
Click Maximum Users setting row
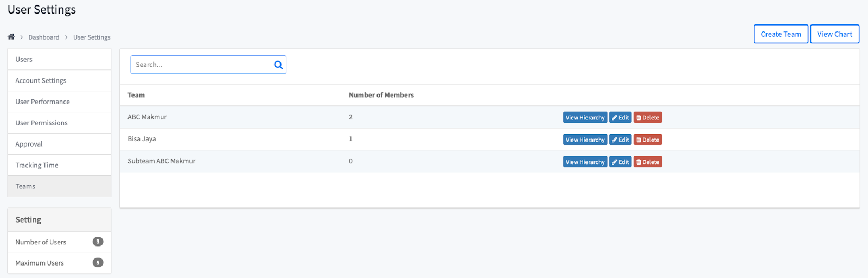pos(59,263)
